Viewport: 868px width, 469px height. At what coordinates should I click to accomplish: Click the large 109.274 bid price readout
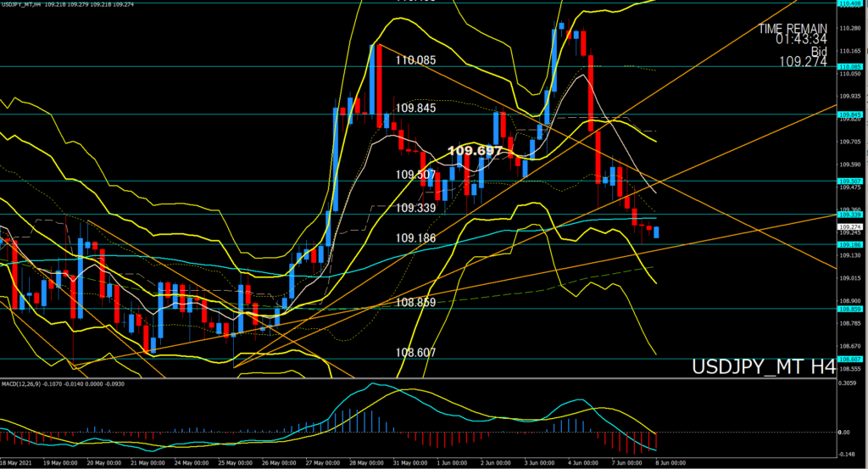803,62
